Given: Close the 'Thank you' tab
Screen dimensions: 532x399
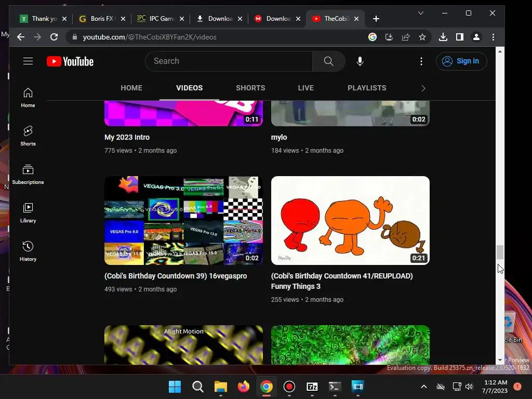Looking at the screenshot, I should point(64,19).
